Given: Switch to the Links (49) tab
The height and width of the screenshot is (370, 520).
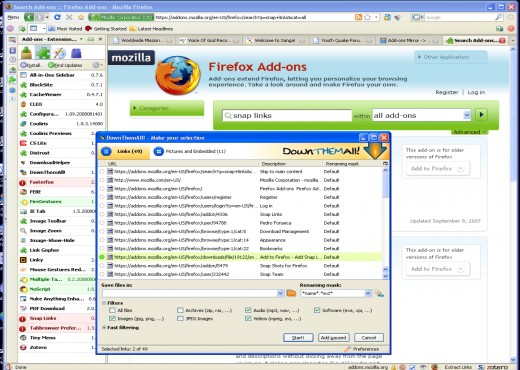Looking at the screenshot, I should [x=124, y=151].
